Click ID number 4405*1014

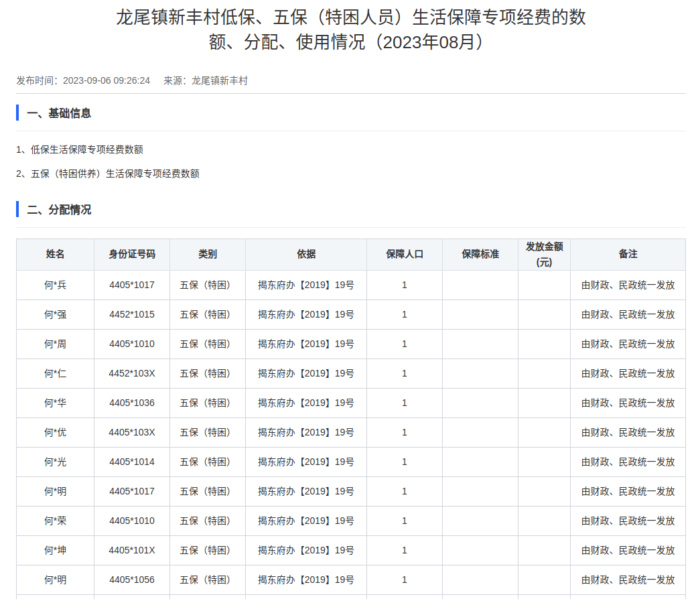tap(132, 462)
